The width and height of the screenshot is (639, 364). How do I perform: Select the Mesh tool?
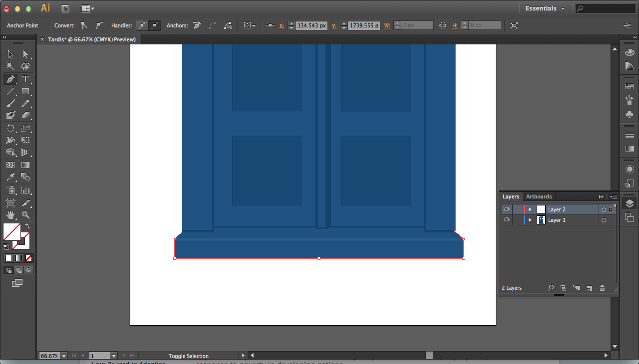point(10,165)
